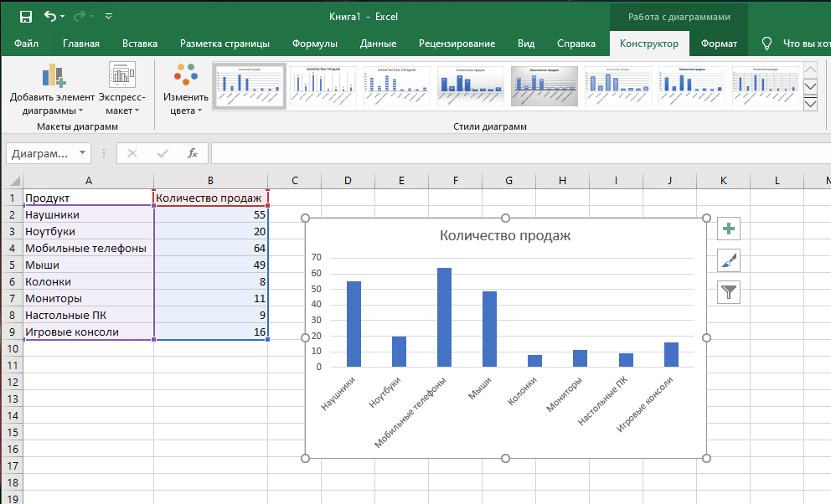Click the Save icon in title bar
Viewport: 831px width, 504px height.
click(x=25, y=17)
